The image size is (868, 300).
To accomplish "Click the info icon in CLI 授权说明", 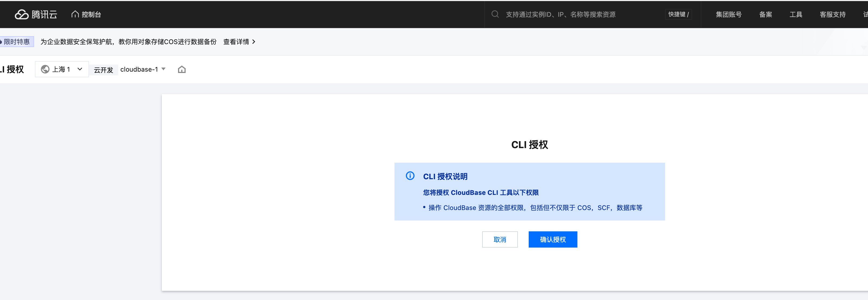I will (x=410, y=176).
